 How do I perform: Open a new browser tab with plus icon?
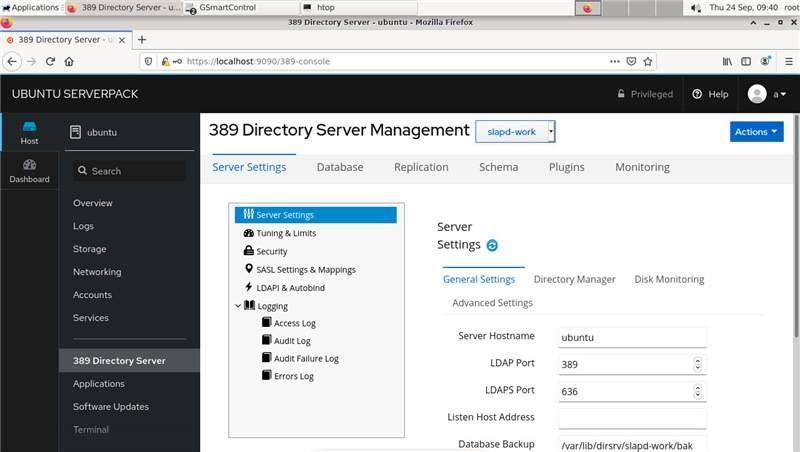pyautogui.click(x=142, y=40)
